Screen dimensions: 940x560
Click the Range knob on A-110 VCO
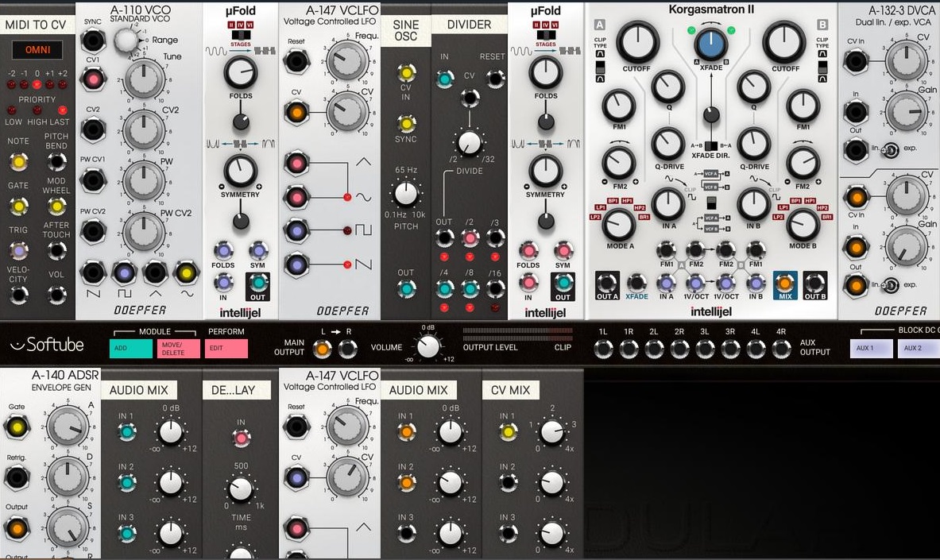tap(126, 41)
